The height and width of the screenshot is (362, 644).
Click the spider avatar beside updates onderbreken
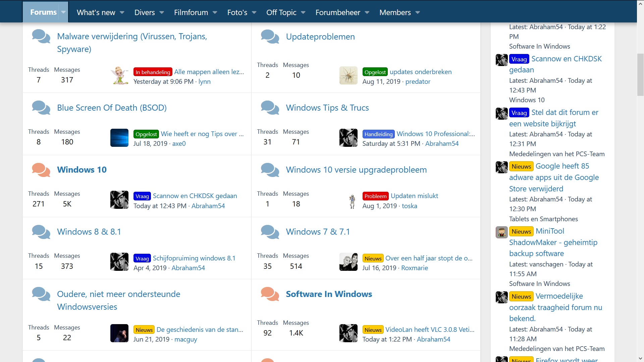348,75
